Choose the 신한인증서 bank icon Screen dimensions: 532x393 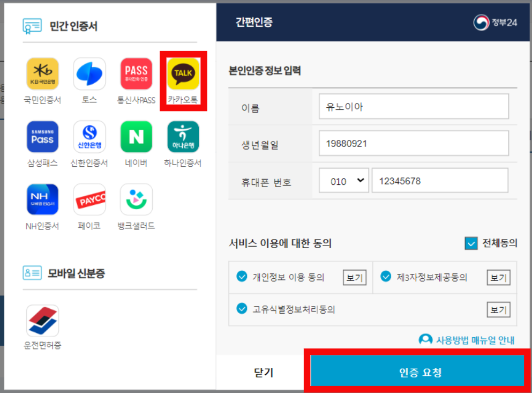coord(89,137)
